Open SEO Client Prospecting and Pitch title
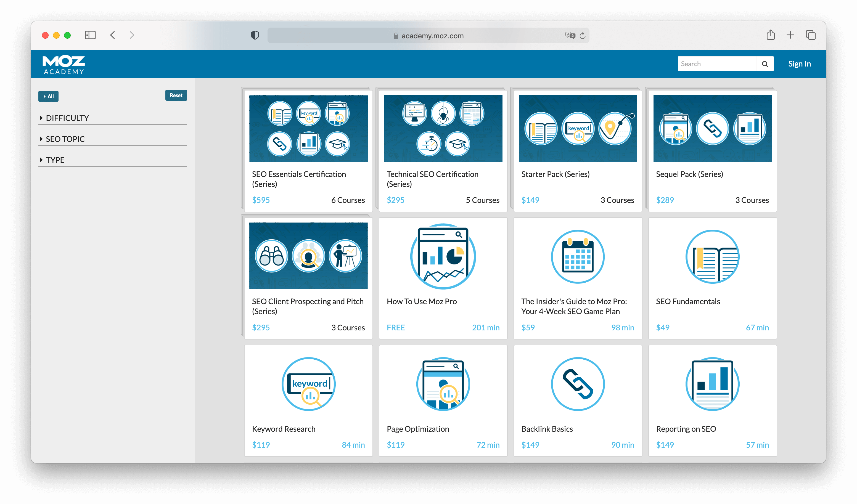 point(307,306)
